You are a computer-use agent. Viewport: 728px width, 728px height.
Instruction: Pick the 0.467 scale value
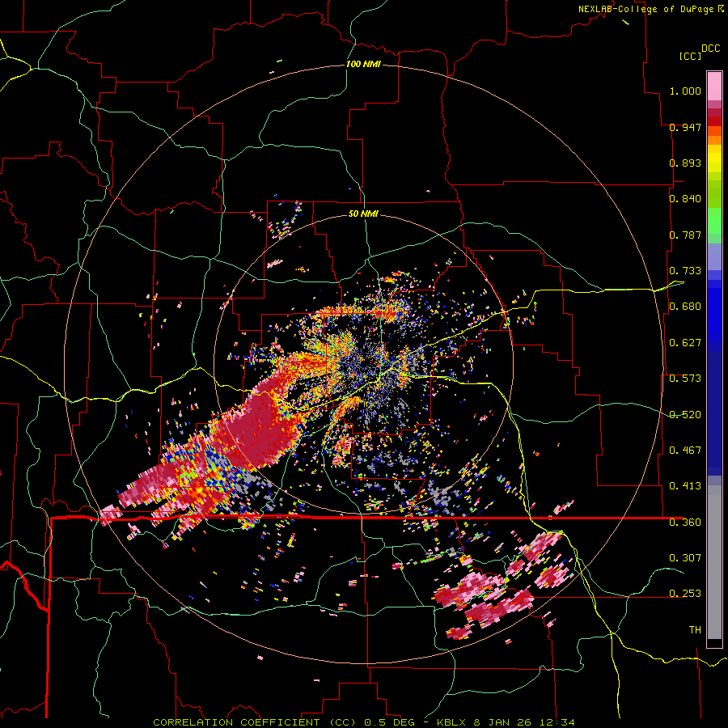pyautogui.click(x=685, y=451)
